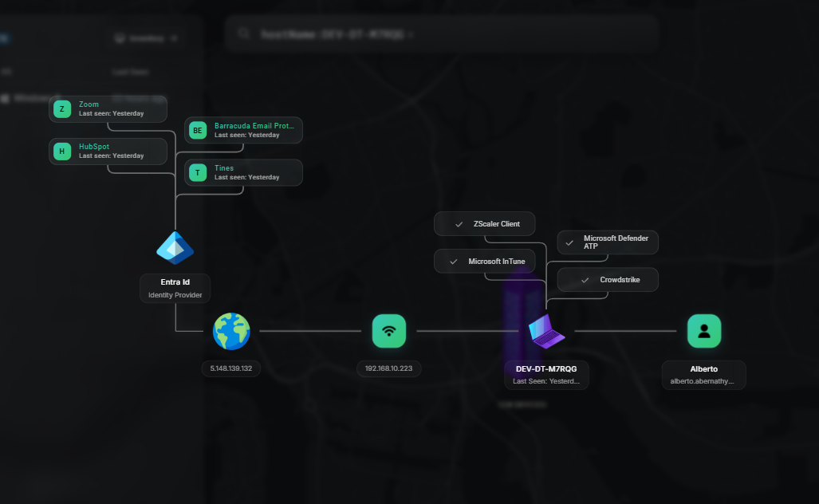Click the HubSpot H icon

click(62, 151)
